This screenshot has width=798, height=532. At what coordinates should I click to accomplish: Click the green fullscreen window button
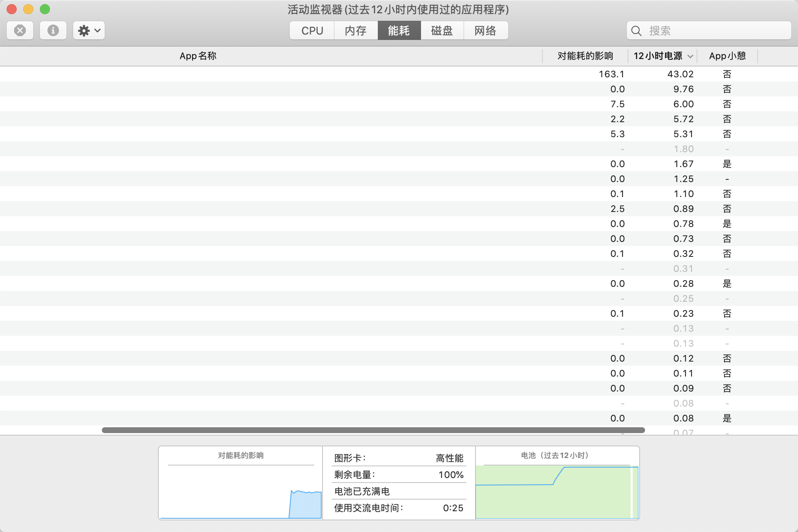tap(45, 9)
